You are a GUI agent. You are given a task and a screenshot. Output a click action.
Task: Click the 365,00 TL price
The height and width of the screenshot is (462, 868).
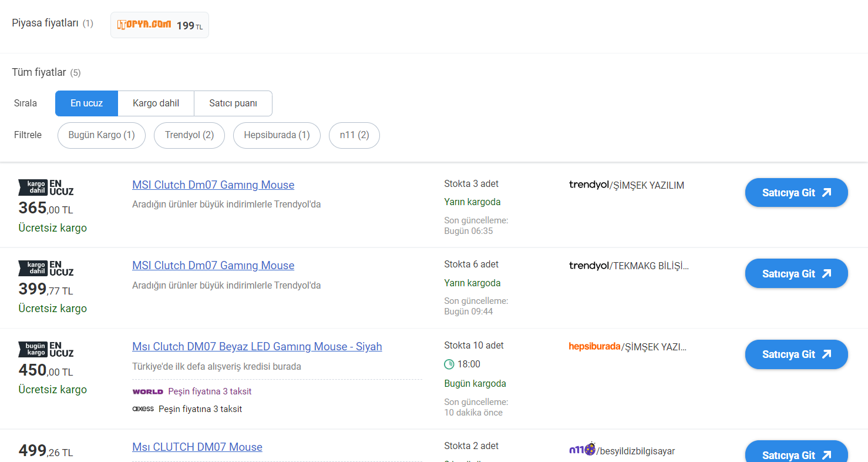coord(46,209)
